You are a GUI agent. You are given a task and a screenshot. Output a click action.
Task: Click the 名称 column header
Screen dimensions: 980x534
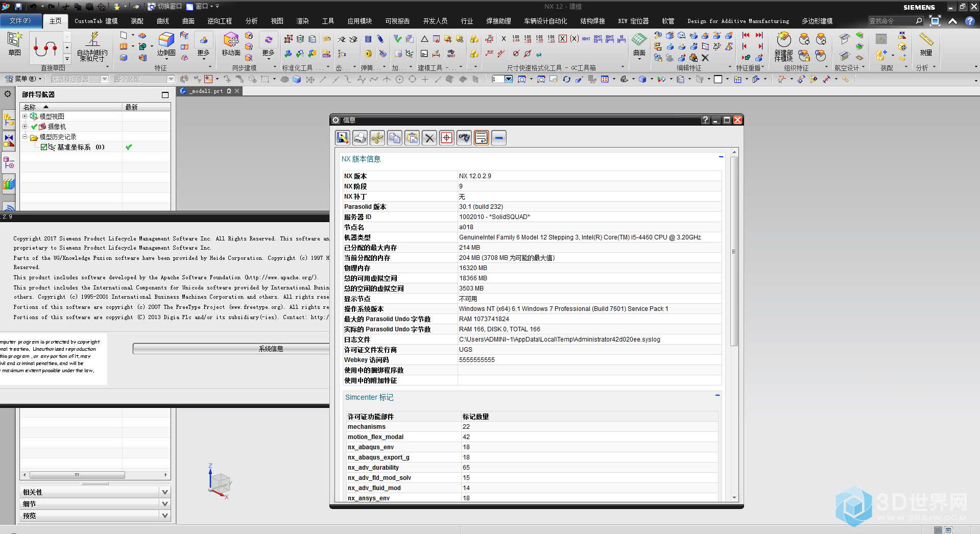point(71,107)
